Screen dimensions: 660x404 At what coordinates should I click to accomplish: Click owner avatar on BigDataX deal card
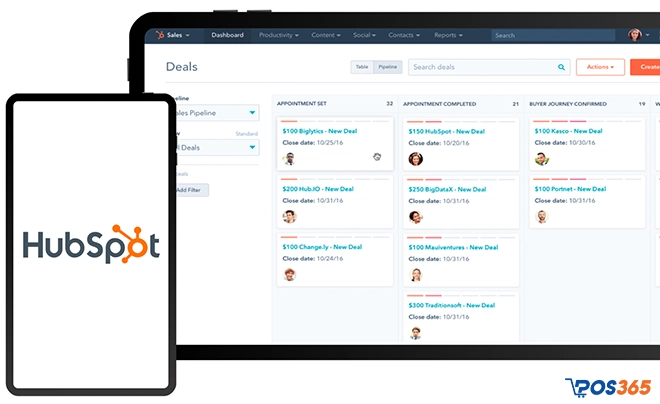pos(415,217)
